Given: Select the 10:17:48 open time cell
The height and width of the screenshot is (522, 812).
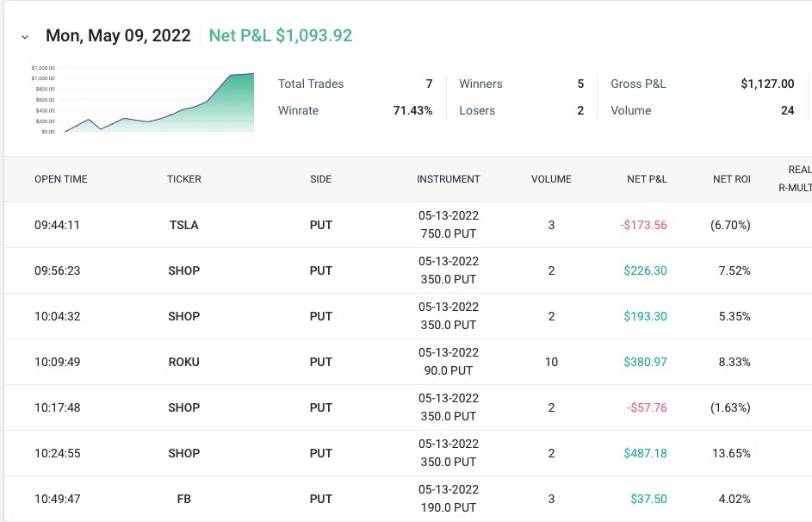Looking at the screenshot, I should tap(57, 407).
